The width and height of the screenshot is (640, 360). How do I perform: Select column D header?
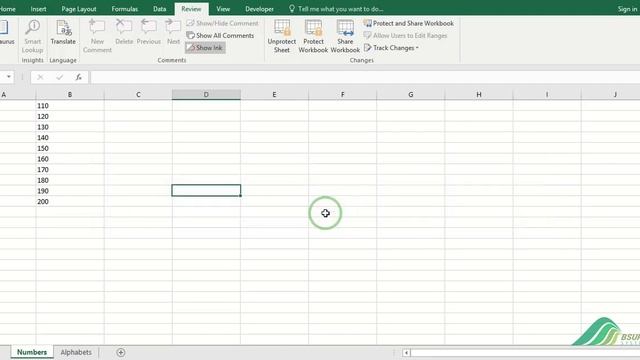coord(206,95)
